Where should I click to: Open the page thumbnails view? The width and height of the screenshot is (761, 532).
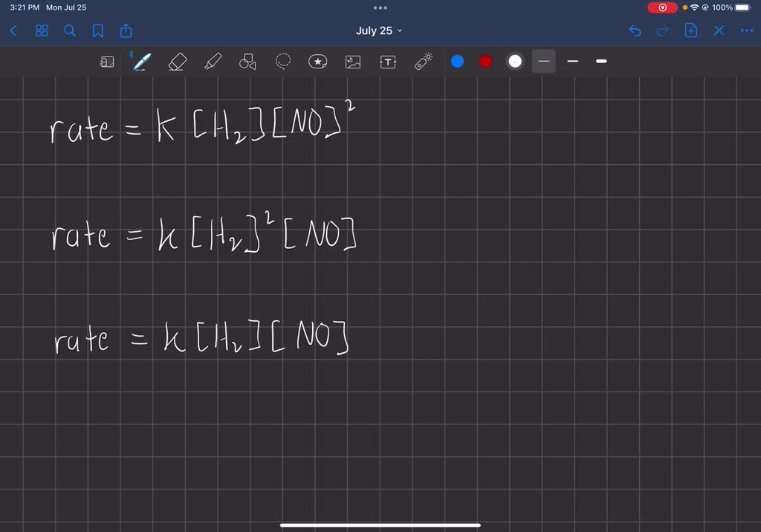[x=41, y=30]
